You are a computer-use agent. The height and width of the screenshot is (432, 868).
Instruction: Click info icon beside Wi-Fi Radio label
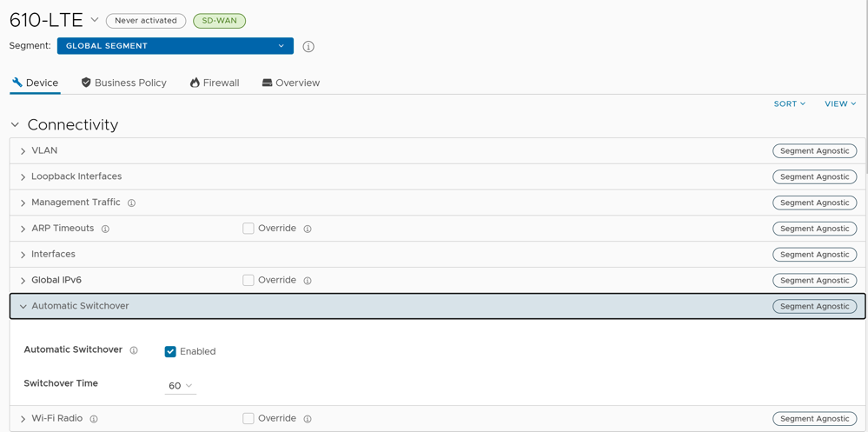coord(94,419)
